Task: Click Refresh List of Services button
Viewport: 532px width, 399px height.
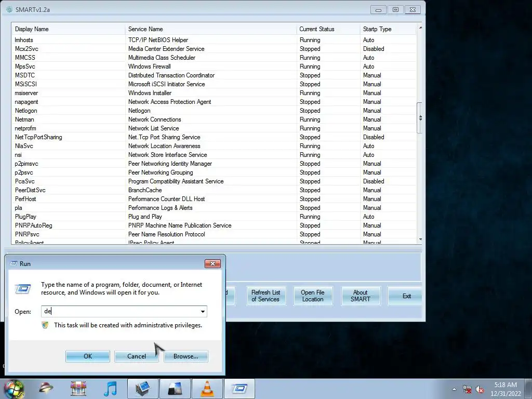Action: (265, 296)
